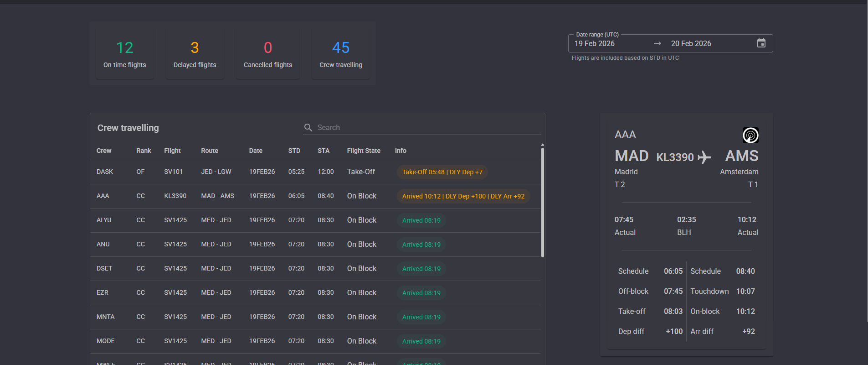Click the search magnifier icon

(308, 128)
